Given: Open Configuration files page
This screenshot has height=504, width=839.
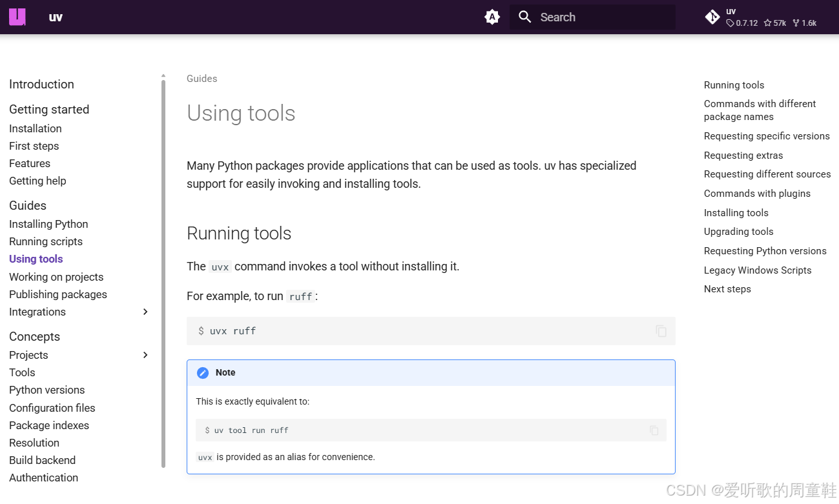Looking at the screenshot, I should click(52, 408).
